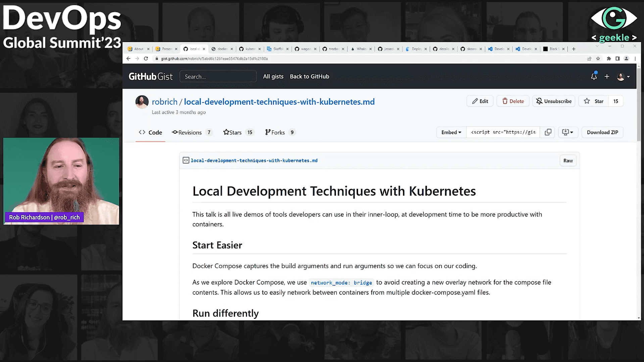Copy the embed script to clipboard
Screen dimensions: 644x362
pyautogui.click(x=548, y=132)
